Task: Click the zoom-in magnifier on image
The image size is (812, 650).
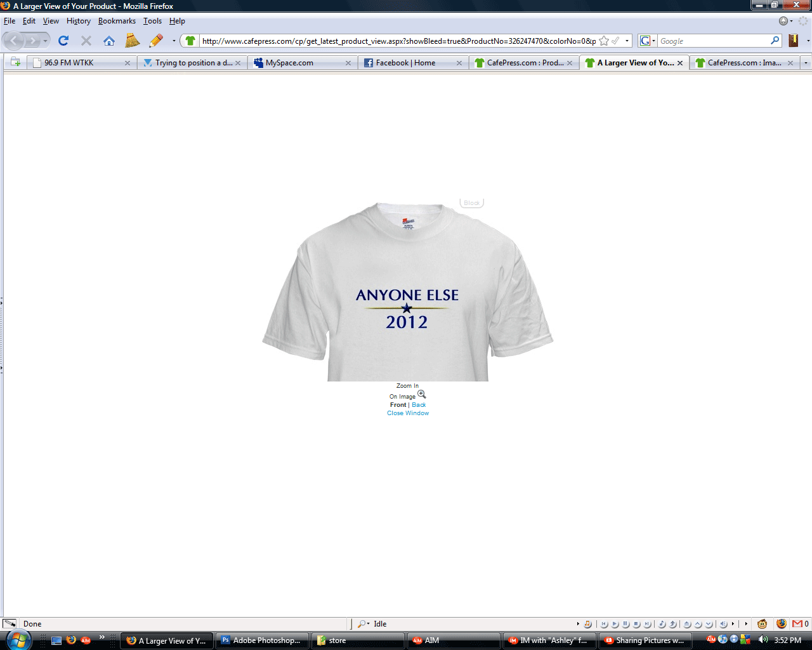Action: [422, 394]
